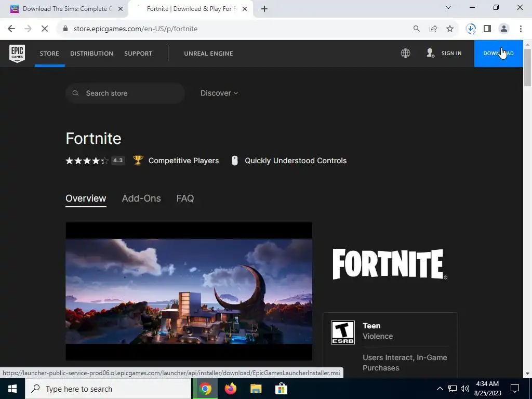532x399 pixels.
Task: Click the page vertical scrollbar thumb
Action: 527,68
